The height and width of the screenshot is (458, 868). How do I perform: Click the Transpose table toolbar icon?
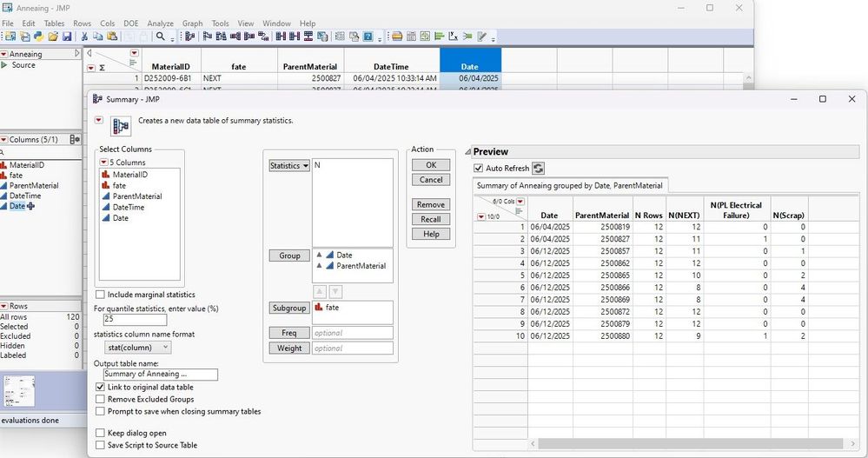(263, 37)
